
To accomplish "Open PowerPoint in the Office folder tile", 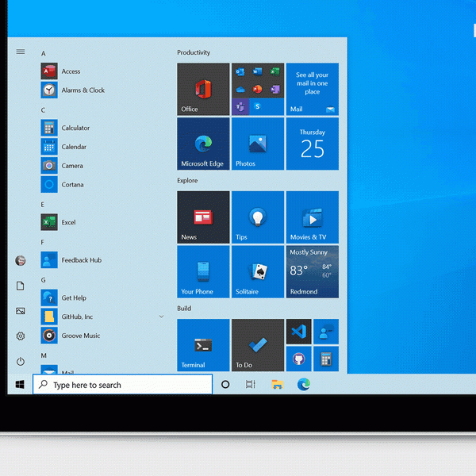I will point(257,89).
